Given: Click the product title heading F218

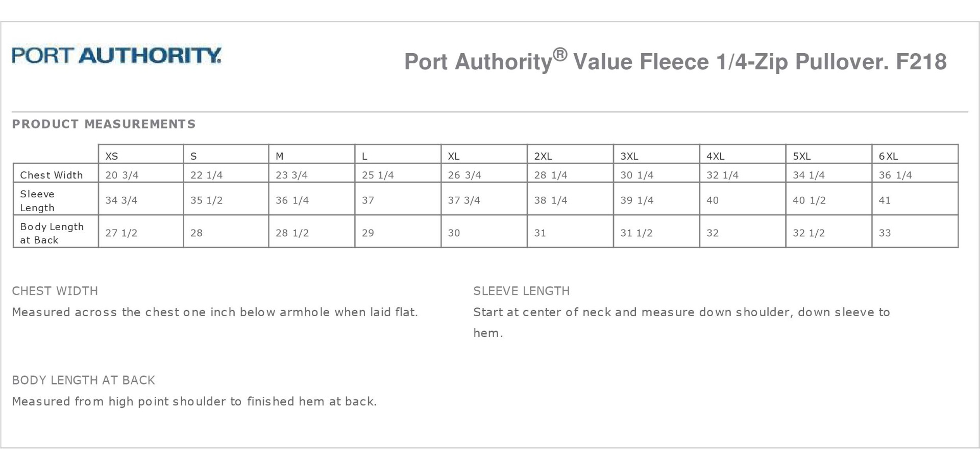Looking at the screenshot, I should [675, 62].
